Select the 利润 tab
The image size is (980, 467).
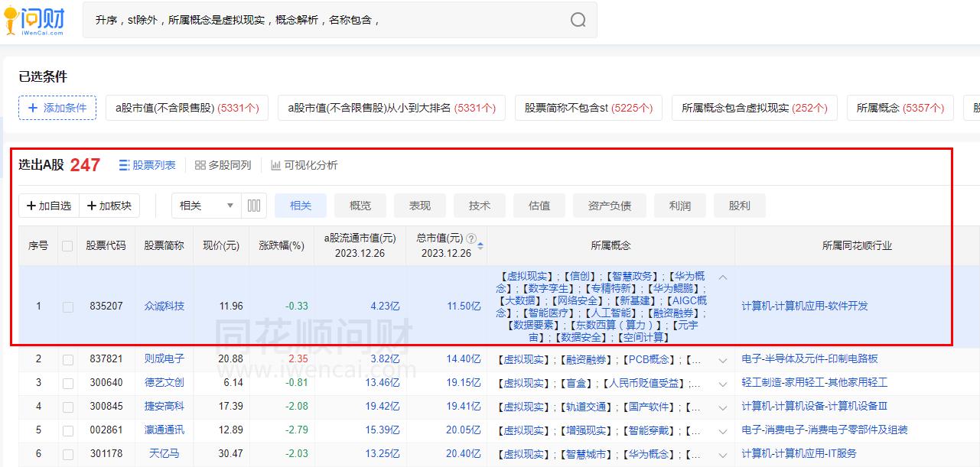pos(680,206)
